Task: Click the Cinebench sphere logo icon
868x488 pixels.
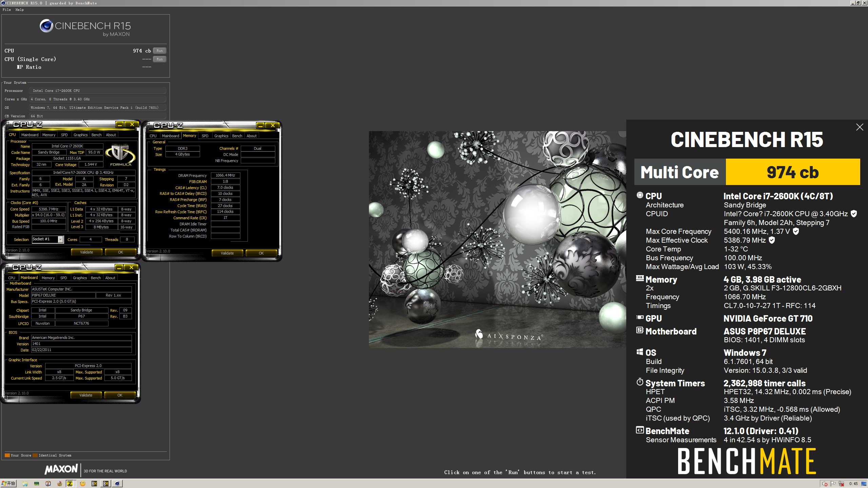Action: click(x=46, y=26)
